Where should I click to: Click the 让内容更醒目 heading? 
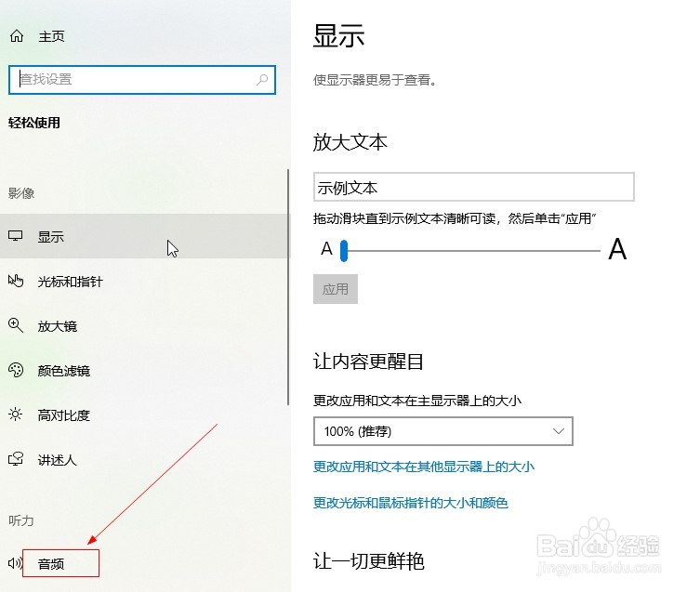(x=368, y=362)
